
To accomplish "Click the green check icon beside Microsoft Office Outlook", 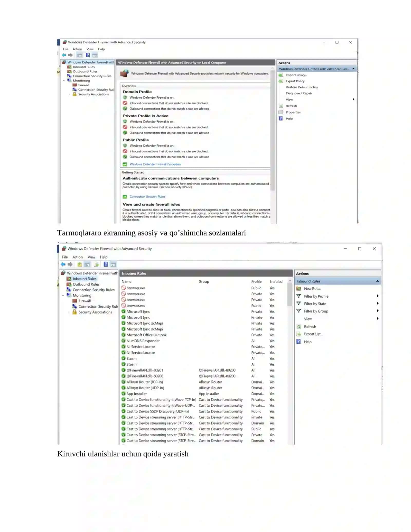I will (124, 335).
